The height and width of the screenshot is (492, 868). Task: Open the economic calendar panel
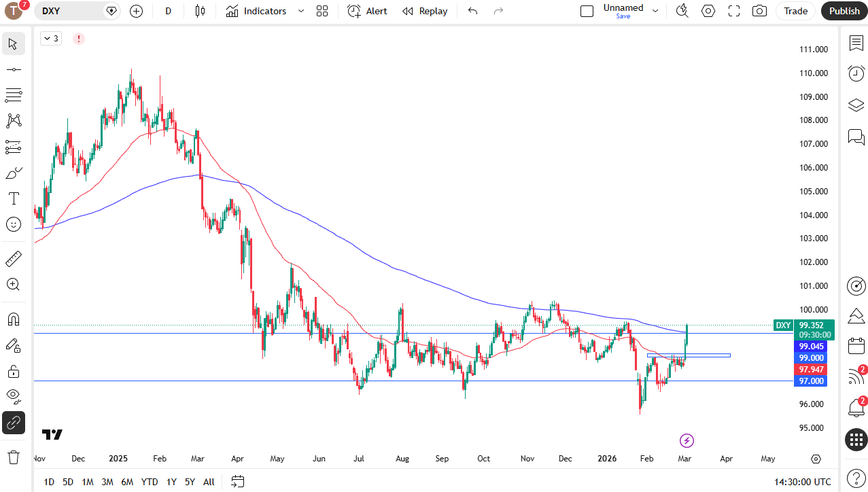point(856,346)
